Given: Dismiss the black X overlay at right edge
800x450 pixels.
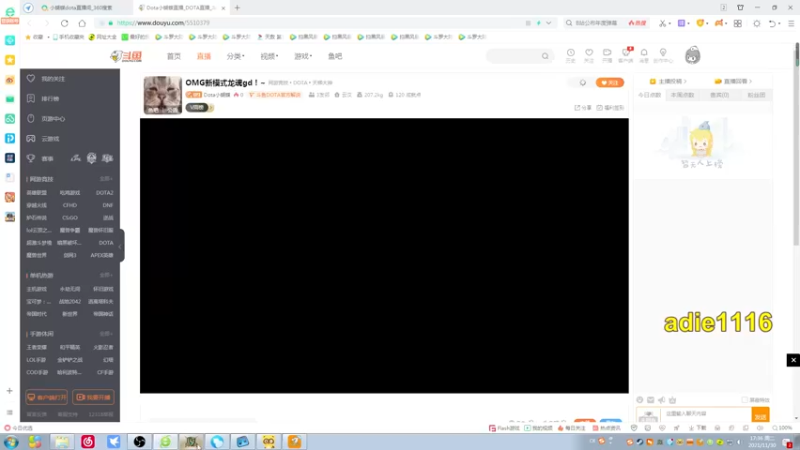Looking at the screenshot, I should click(793, 360).
